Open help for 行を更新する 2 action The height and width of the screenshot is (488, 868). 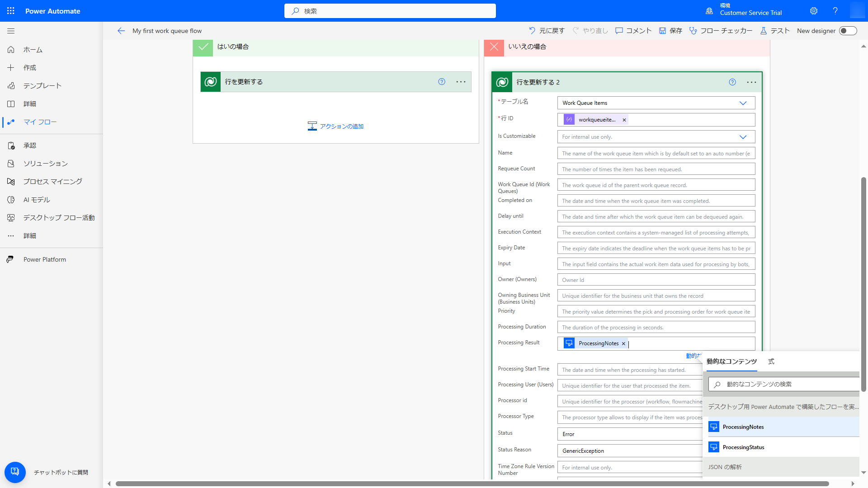(x=732, y=82)
